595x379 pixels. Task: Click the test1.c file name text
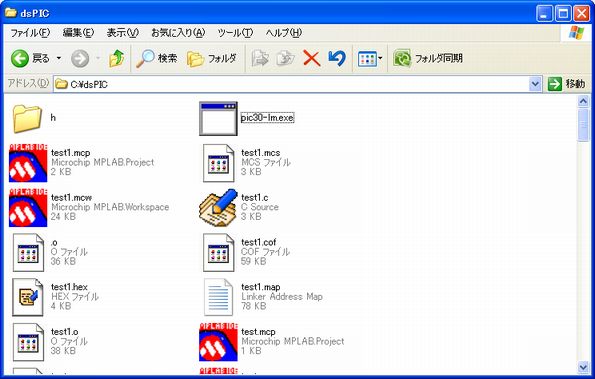[x=255, y=198]
